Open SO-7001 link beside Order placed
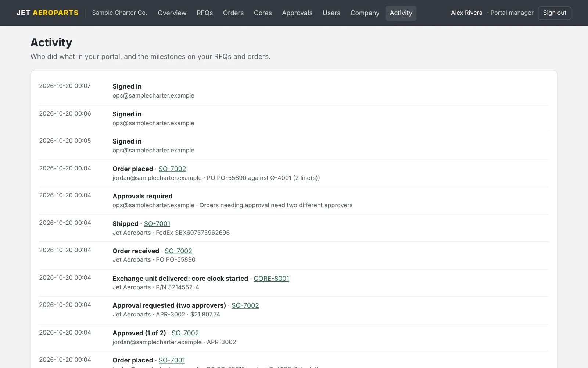Screen dimensions: 588x368 (172, 360)
